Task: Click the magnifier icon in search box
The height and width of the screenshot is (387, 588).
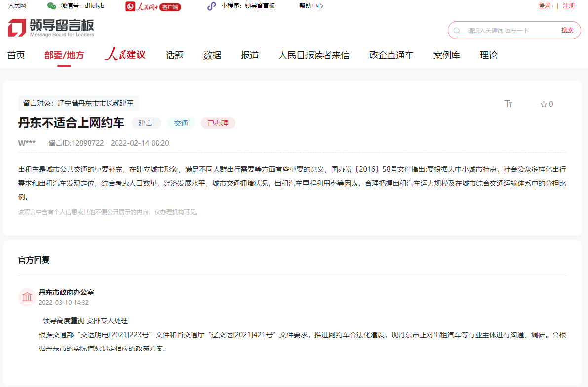Action: 457,31
